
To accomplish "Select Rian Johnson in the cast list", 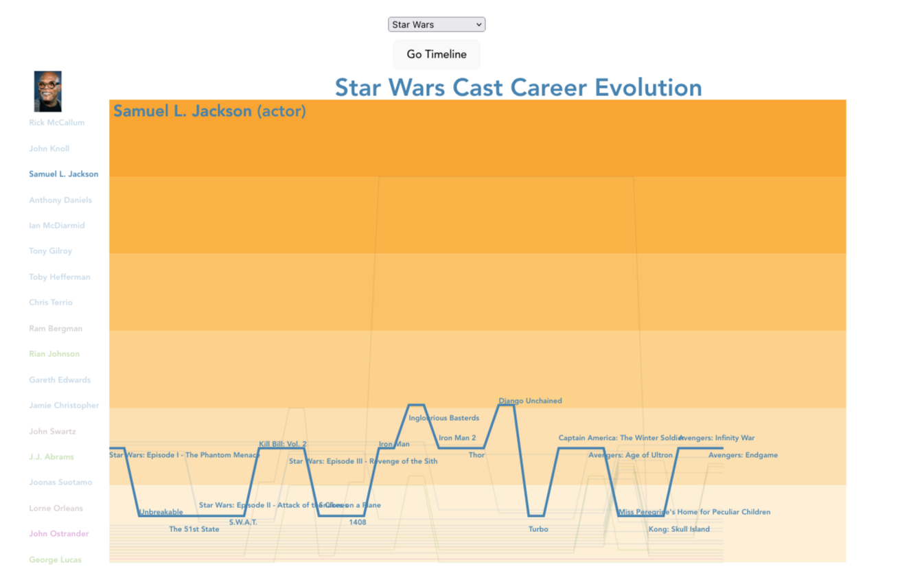I will tap(54, 354).
